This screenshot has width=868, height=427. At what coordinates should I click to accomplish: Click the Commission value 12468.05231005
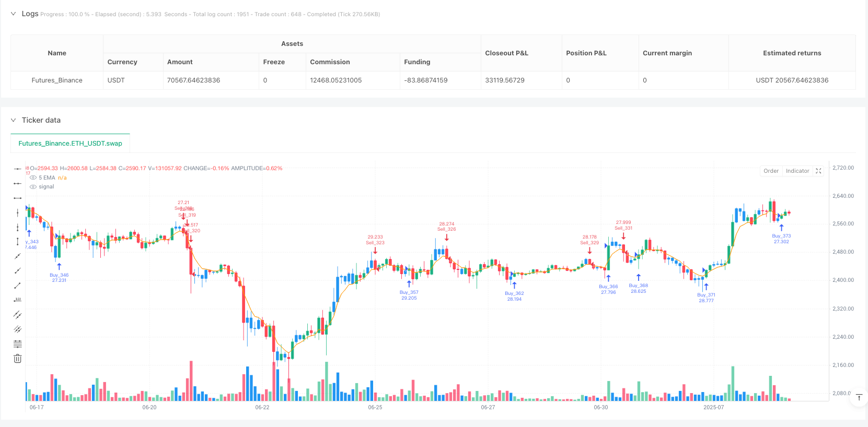336,80
